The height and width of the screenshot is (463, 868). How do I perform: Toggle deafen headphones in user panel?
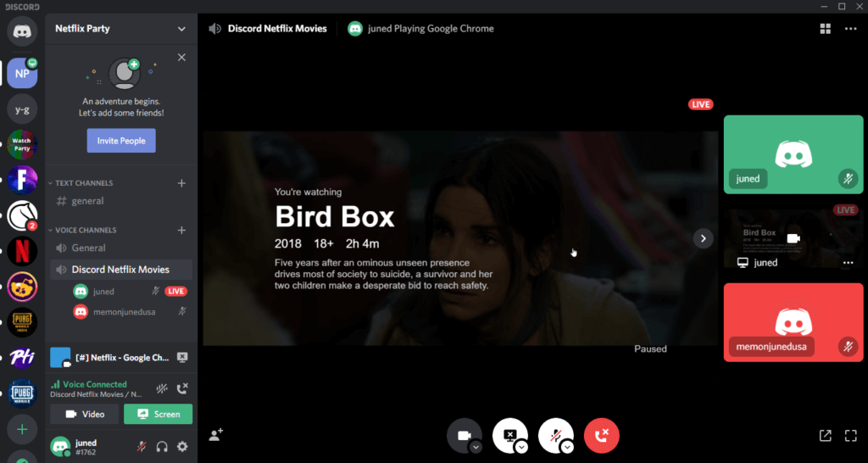tap(162, 446)
